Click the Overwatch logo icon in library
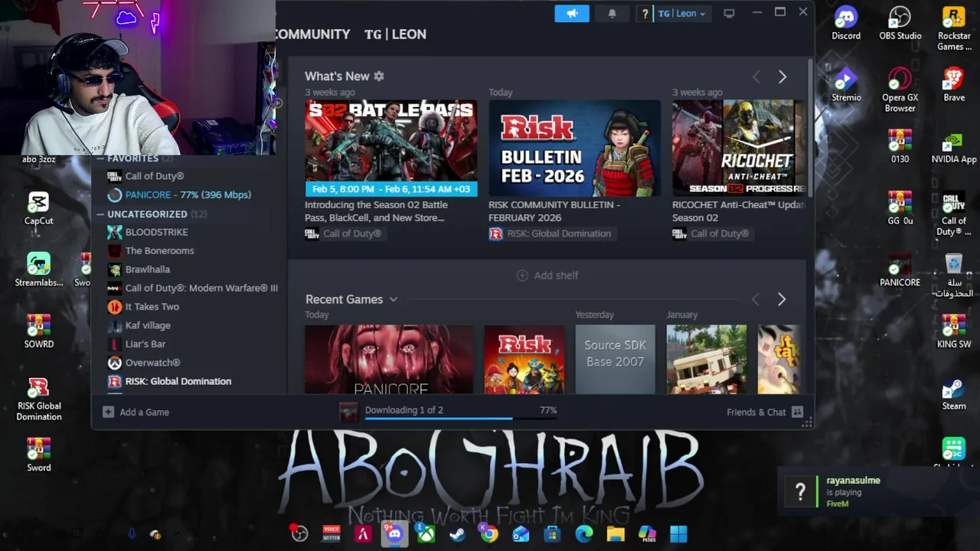The width and height of the screenshot is (980, 551). [x=114, y=363]
